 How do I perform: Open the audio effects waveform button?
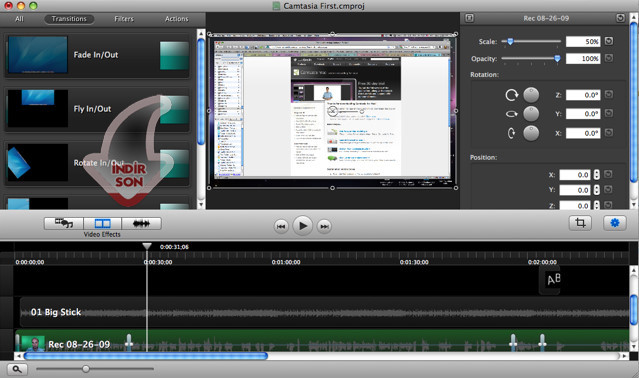[141, 223]
